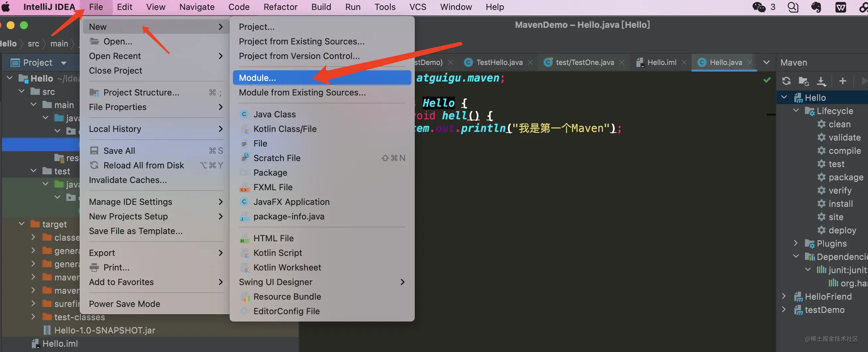Reload all Maven projects icon
The height and width of the screenshot is (352, 868).
tap(786, 81)
